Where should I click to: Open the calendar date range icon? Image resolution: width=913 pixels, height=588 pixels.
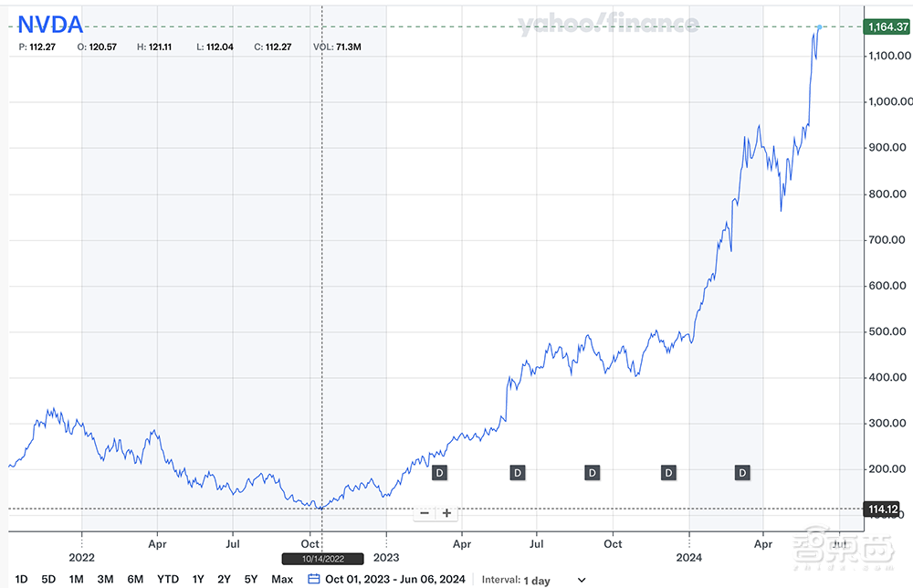click(x=314, y=579)
